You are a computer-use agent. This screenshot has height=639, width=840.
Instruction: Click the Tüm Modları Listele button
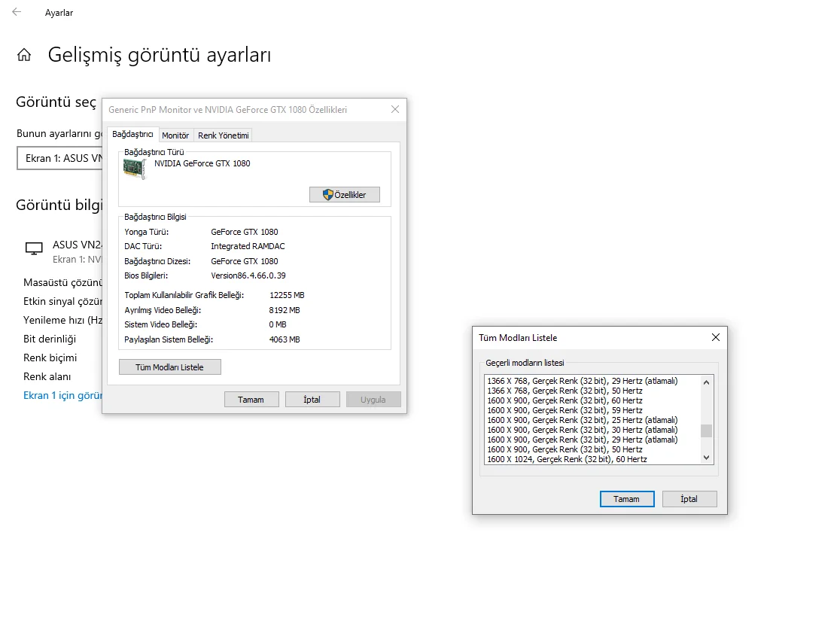click(170, 367)
